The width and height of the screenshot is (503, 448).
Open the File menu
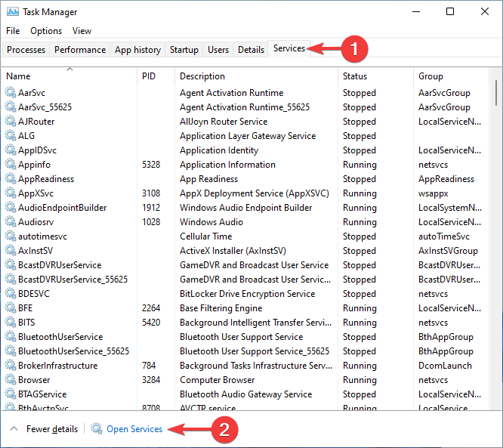13,31
